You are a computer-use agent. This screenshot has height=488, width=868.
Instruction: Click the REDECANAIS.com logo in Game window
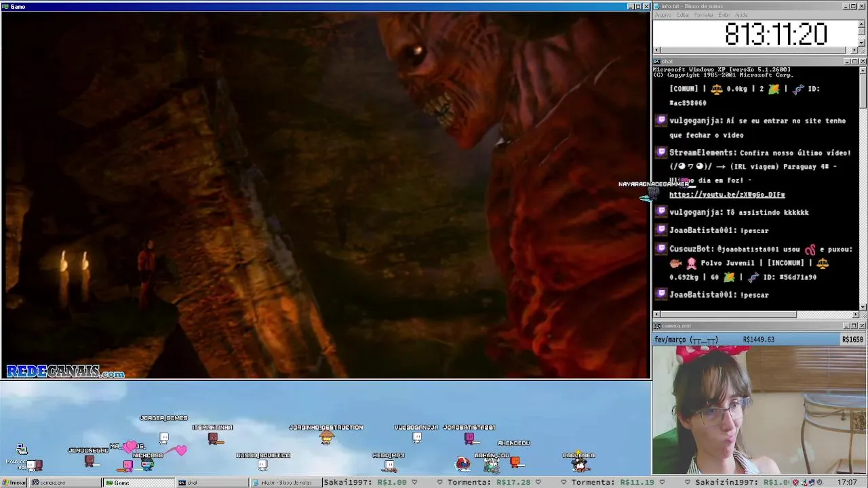click(x=66, y=371)
